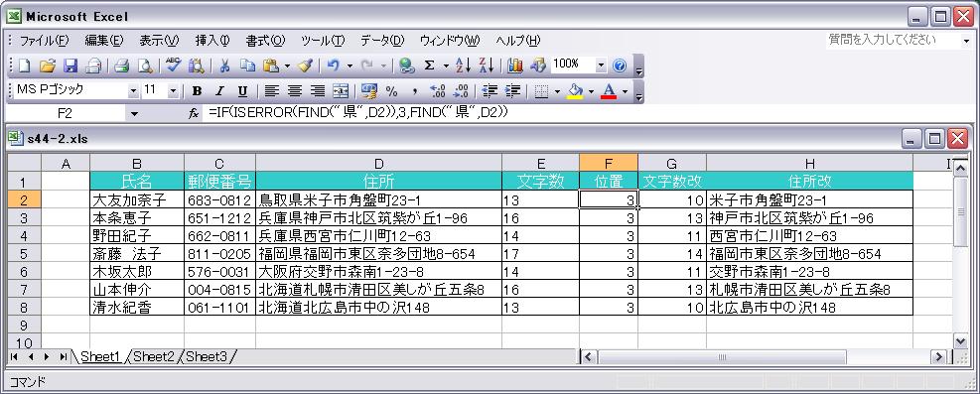Viewport: 980px width, 394px height.
Task: Toggle Underline formatting
Action: tap(242, 91)
